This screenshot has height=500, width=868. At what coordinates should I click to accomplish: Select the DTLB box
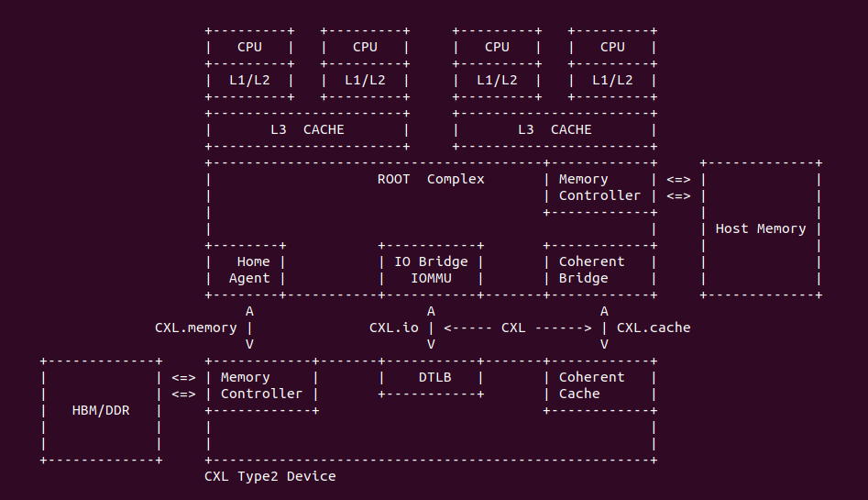click(431, 377)
